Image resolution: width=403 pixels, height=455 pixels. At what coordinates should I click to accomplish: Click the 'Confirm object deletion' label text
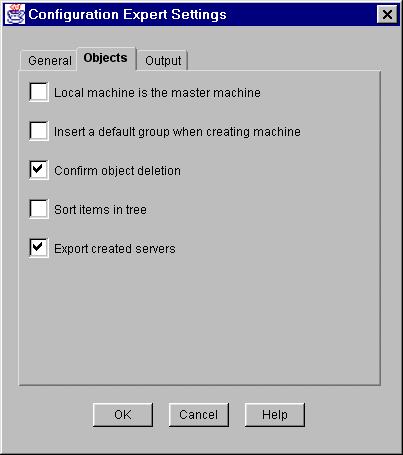point(117,171)
